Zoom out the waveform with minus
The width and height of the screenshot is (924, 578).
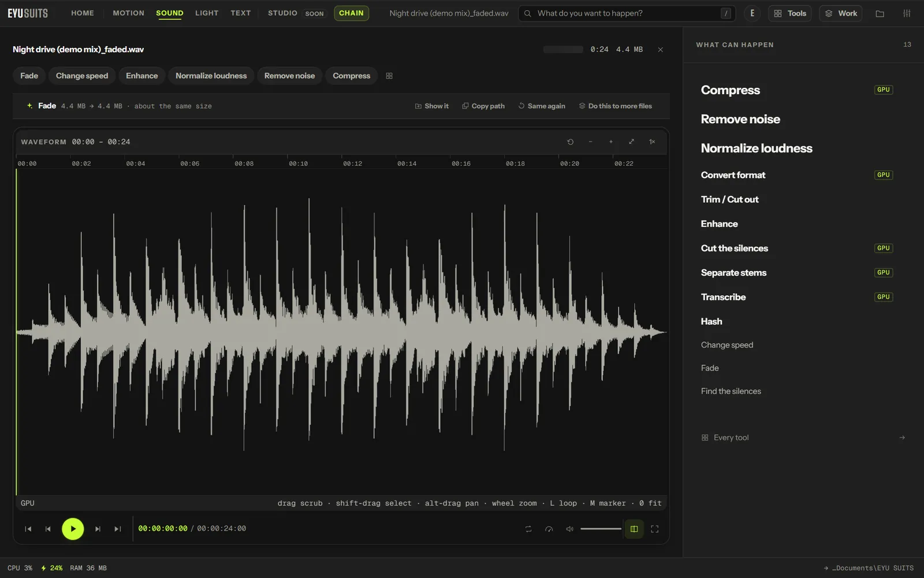(x=590, y=142)
